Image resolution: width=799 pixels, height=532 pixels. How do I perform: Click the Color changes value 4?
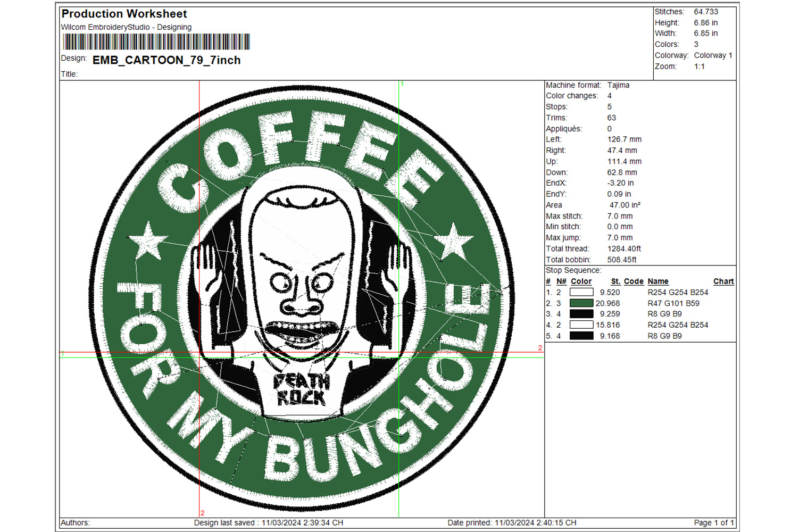click(x=610, y=96)
